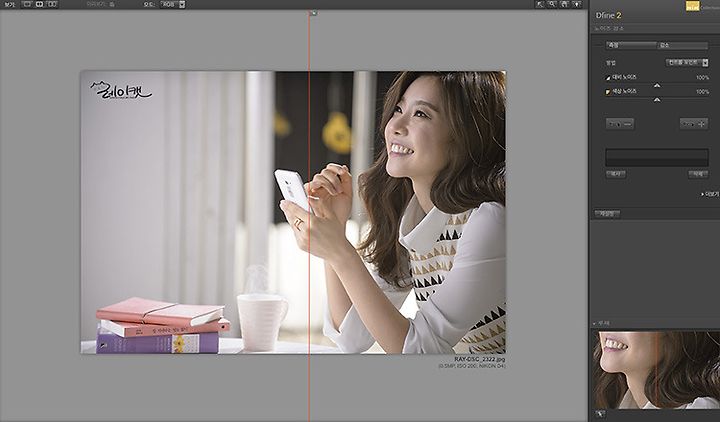Click the contrast noise icon
720x422 pixels.
(x=608, y=78)
